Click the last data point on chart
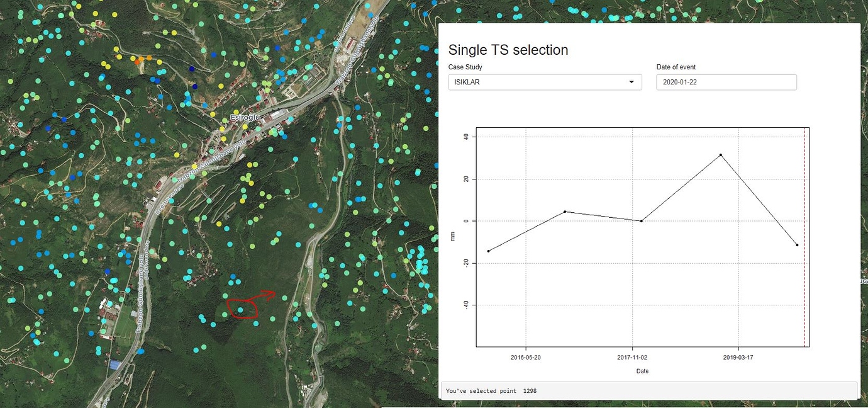 [797, 245]
